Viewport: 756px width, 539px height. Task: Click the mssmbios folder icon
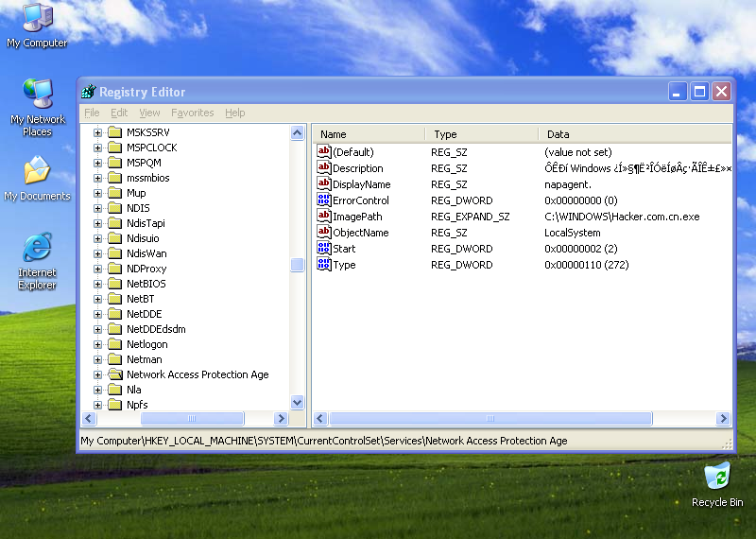click(114, 178)
